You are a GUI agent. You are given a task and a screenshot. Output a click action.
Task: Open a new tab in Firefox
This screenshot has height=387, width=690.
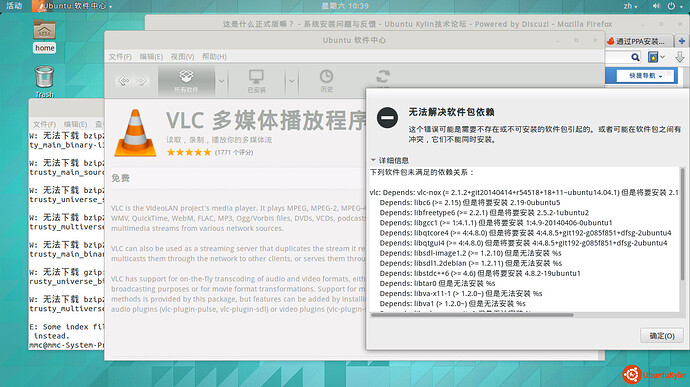coord(682,41)
